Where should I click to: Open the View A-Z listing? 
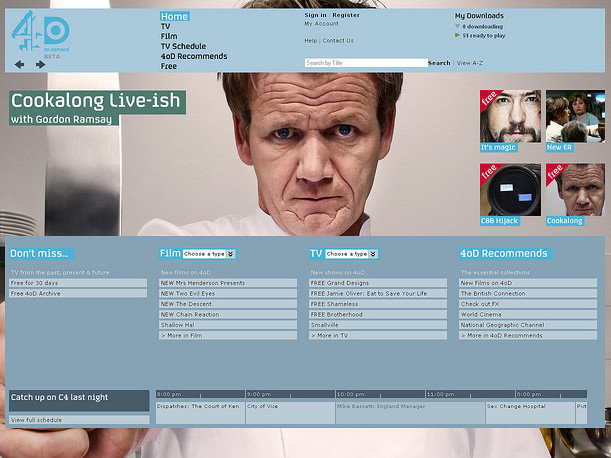(x=470, y=63)
